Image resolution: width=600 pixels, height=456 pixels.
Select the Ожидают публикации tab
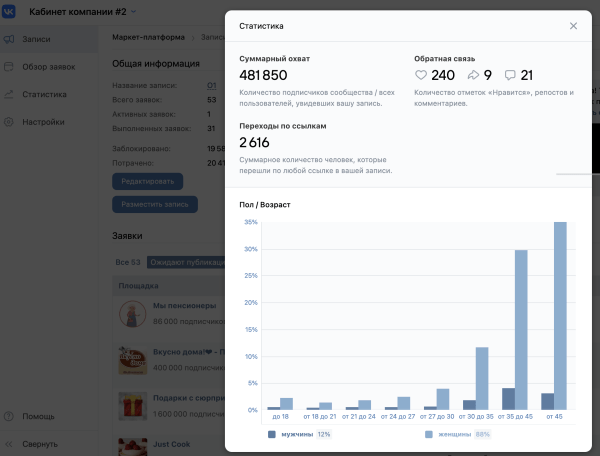pos(185,262)
